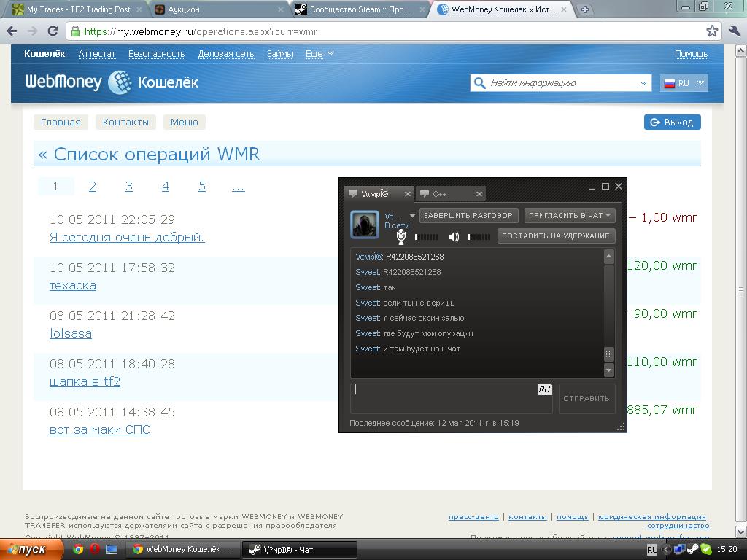The height and width of the screenshot is (560, 747).
Task: Click the Steam icon in system tray
Action: pos(693,549)
